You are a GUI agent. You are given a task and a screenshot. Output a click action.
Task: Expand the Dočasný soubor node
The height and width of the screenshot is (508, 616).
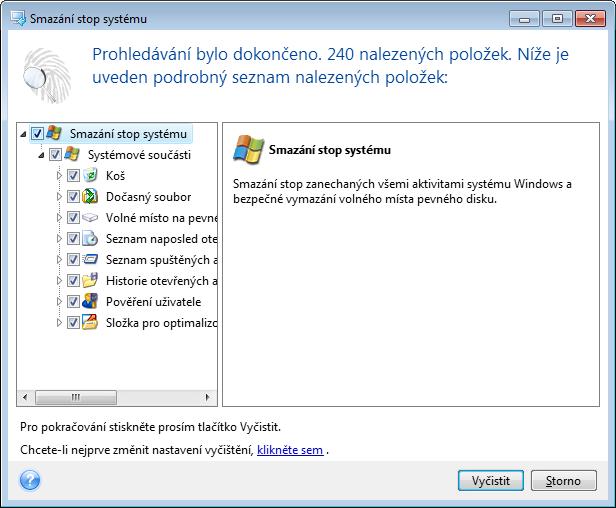[59, 196]
